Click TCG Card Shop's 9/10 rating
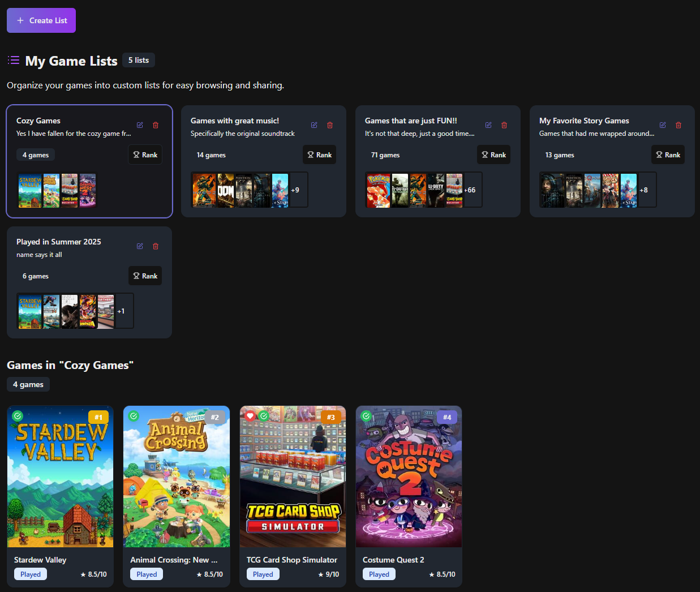 point(329,574)
